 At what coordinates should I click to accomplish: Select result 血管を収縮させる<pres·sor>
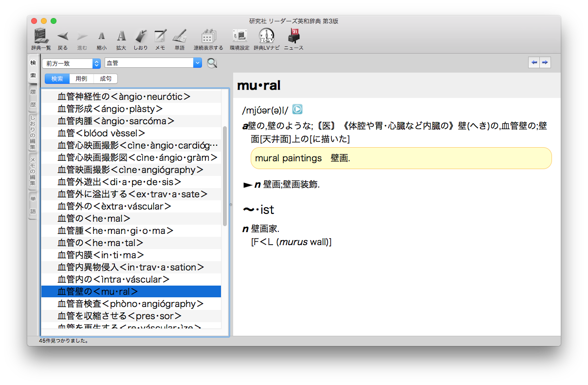click(x=131, y=316)
